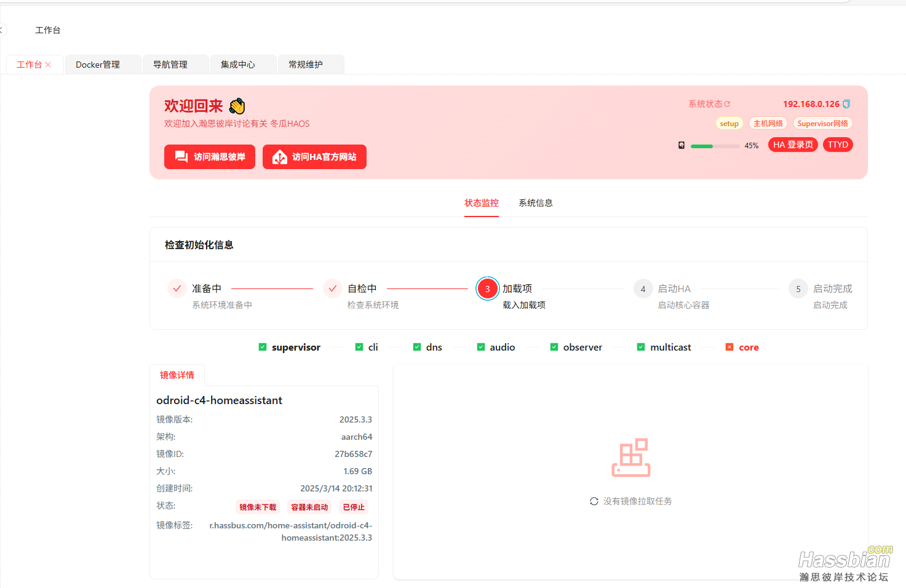Click the refresh icon beside 没有镜像拉取任务
Image resolution: width=906 pixels, height=588 pixels.
(x=594, y=501)
